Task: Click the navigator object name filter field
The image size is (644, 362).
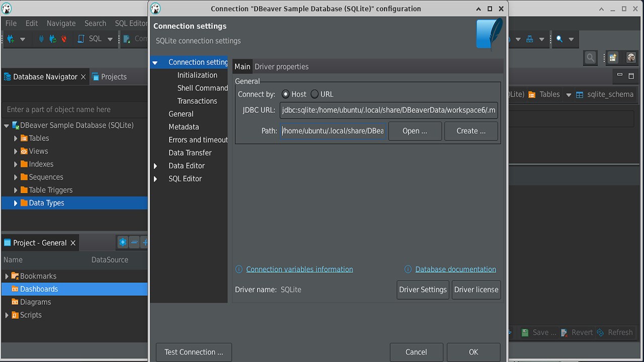Action: point(74,110)
